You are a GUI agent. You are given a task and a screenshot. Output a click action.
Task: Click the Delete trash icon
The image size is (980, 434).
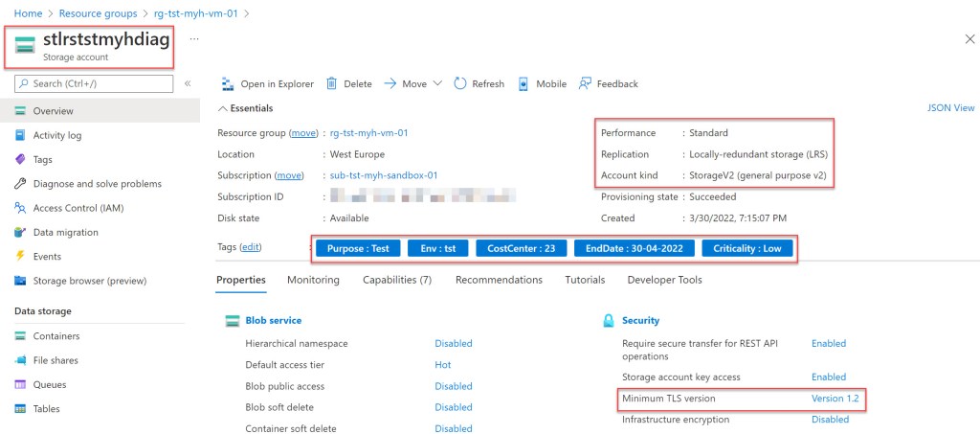coord(332,84)
